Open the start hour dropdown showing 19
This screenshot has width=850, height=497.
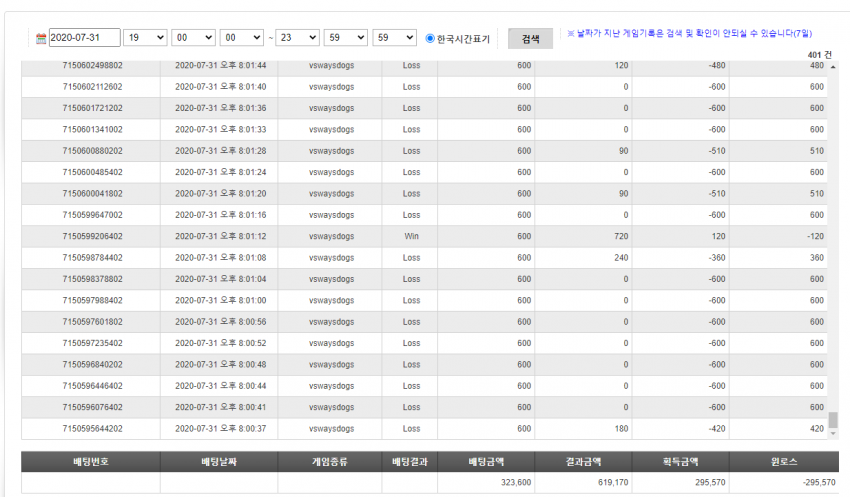[x=145, y=37]
